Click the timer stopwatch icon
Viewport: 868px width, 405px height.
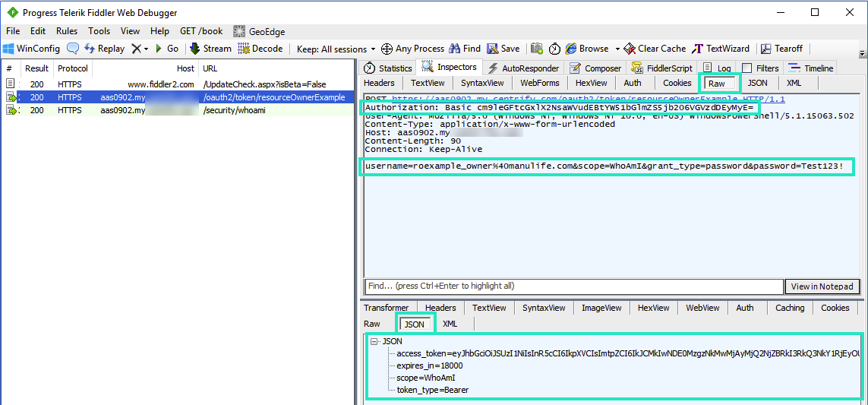tap(554, 49)
